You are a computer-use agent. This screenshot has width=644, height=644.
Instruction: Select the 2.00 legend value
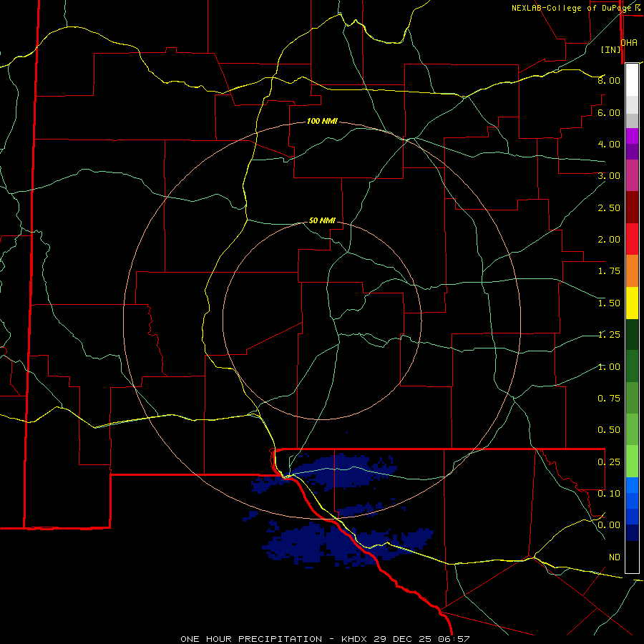(609, 240)
